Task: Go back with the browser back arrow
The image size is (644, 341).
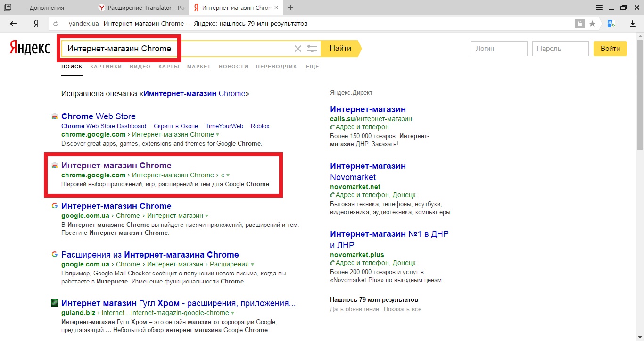Action: pyautogui.click(x=13, y=24)
